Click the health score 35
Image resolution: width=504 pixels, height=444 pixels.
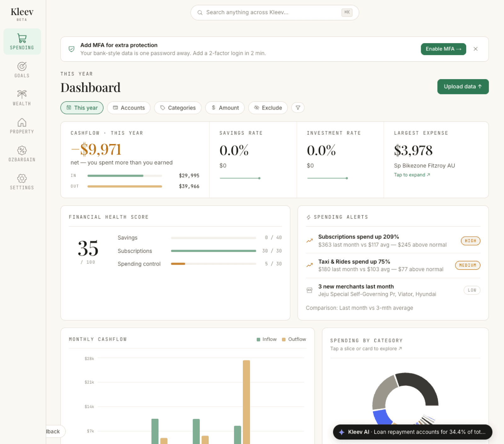coord(88,248)
